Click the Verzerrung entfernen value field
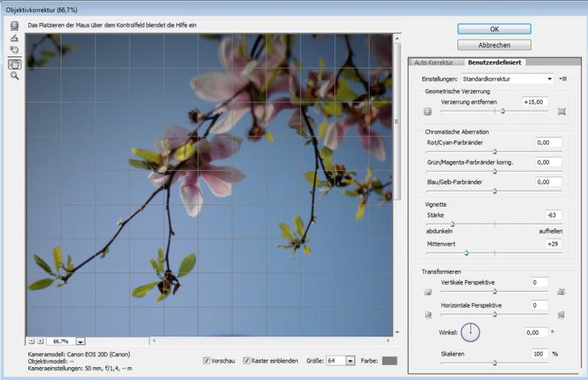Viewport: 588px width, 380px height. tap(535, 102)
